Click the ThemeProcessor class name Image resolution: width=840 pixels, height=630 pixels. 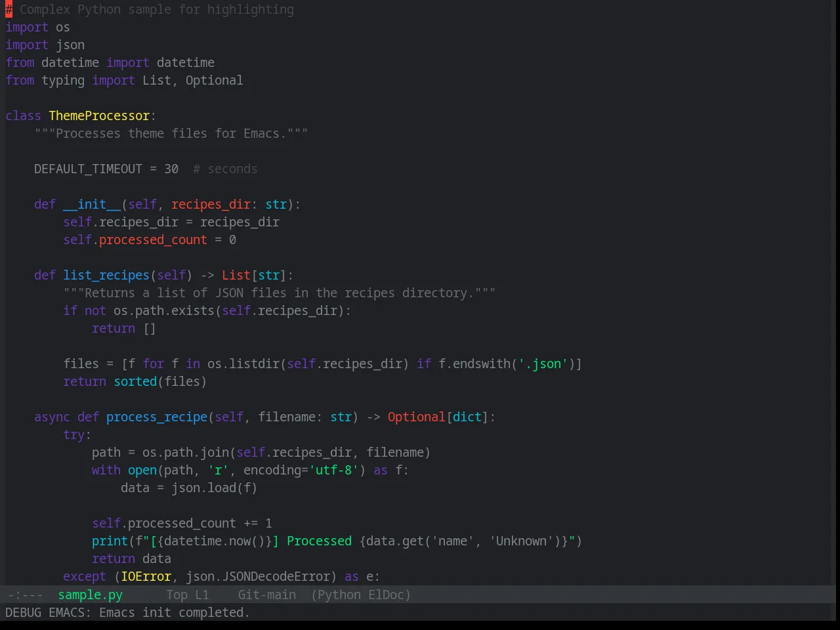pyautogui.click(x=99, y=115)
